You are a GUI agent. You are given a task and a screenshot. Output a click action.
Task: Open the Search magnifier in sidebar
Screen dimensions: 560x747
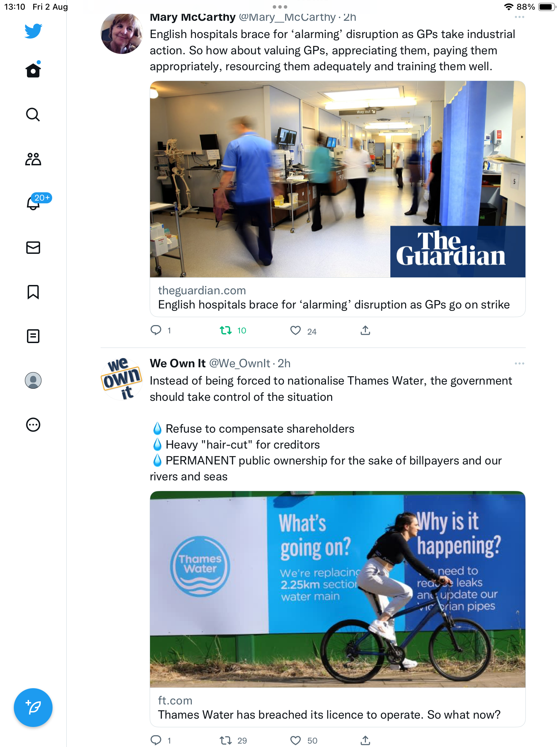pyautogui.click(x=33, y=114)
